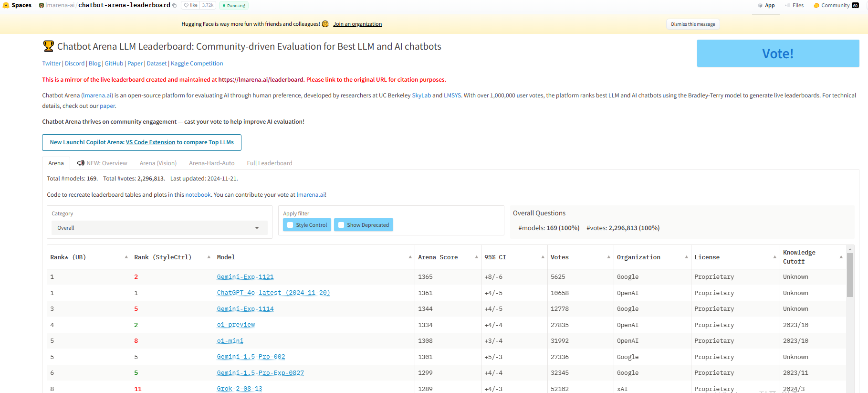This screenshot has width=868, height=393.
Task: Open the Full Leaderboard tab
Action: tap(269, 163)
